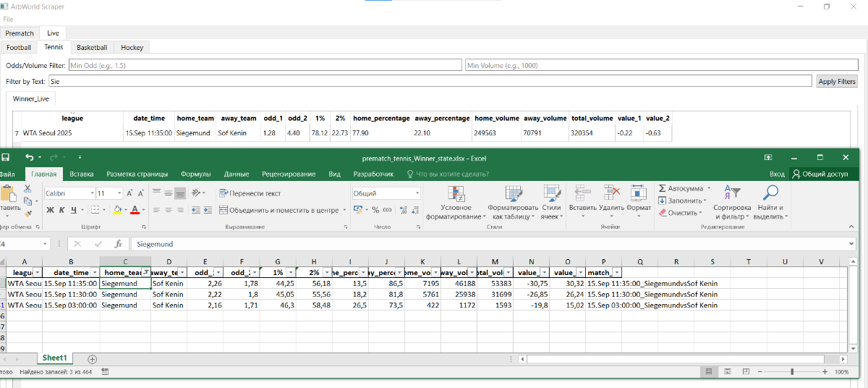Toggle bold Ж formatting

coord(51,210)
